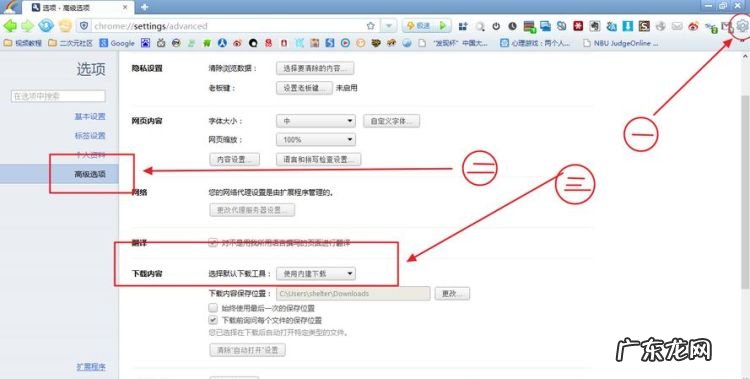Viewport: 750px width, 379px height.
Task: Click the clock history toolbar icon
Action: [x=512, y=26]
